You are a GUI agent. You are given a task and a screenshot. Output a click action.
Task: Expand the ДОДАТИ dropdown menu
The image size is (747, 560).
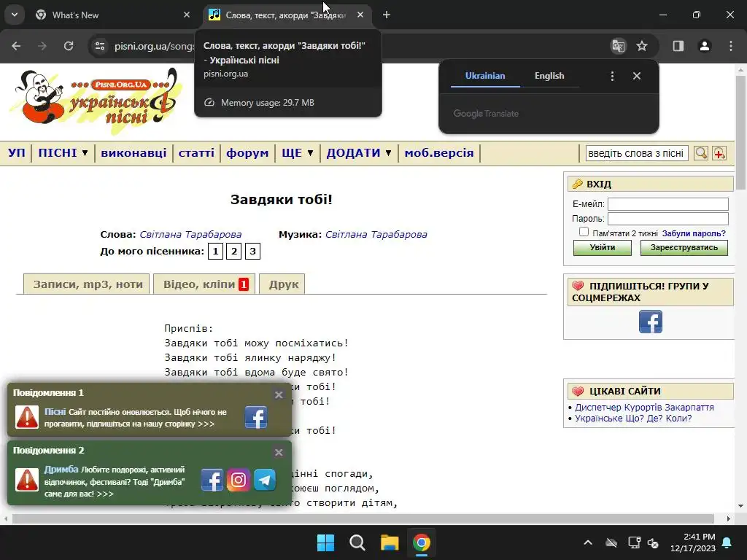pos(359,153)
